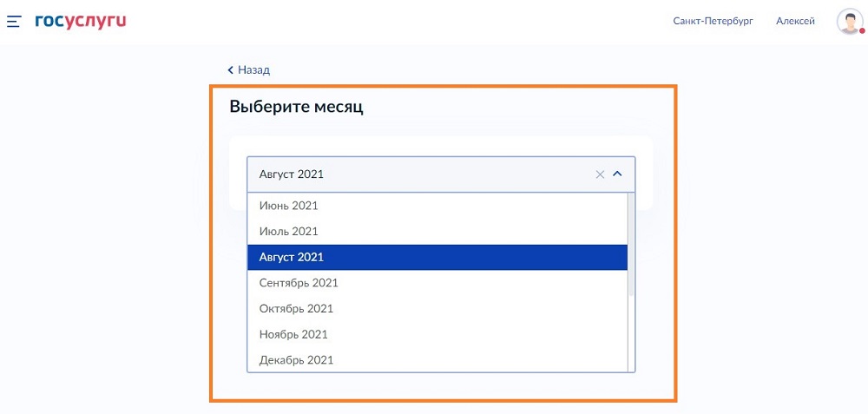Click the dropdown list scrollbar thumb
The height and width of the screenshot is (414, 868).
(631, 244)
